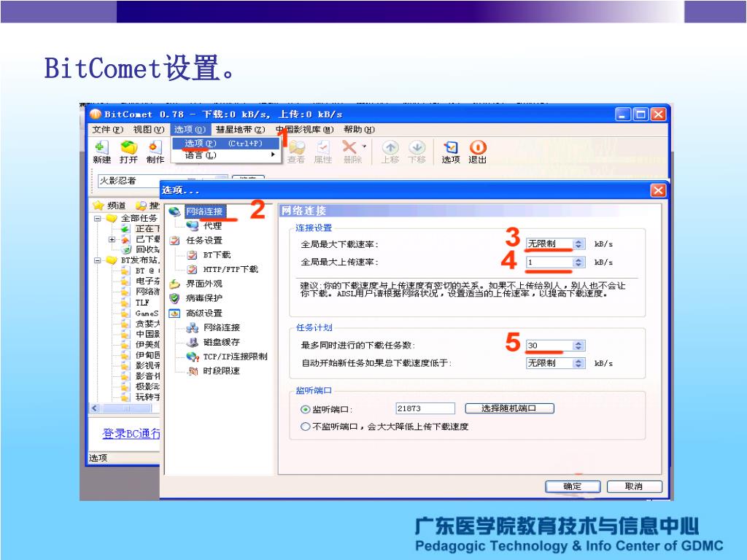
Task: Select HTTP/FTP下载 in the options tree
Action: [x=231, y=269]
